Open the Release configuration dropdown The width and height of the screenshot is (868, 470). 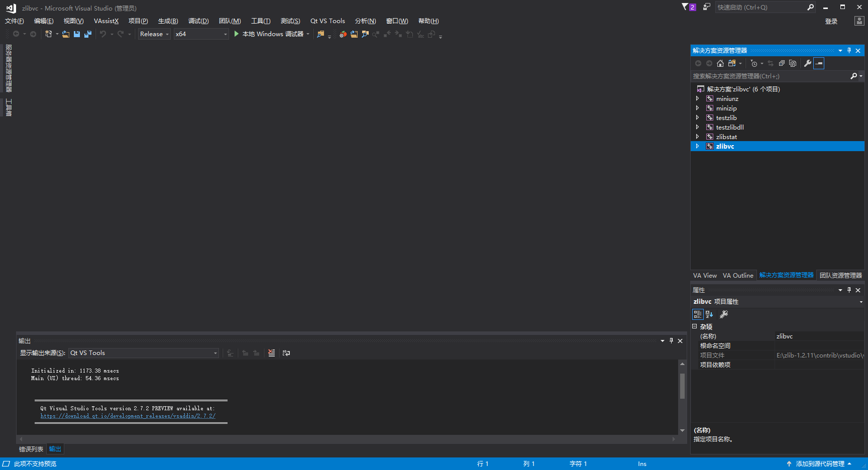coord(155,34)
